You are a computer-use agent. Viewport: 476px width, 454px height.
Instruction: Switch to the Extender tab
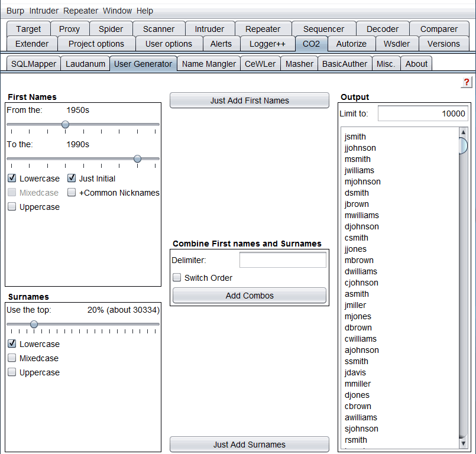click(x=32, y=44)
